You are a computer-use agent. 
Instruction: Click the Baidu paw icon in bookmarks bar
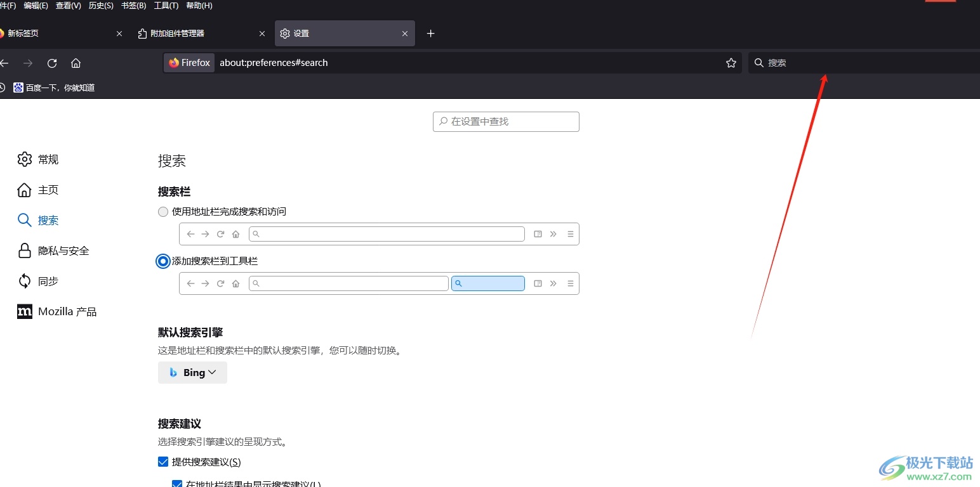pyautogui.click(x=18, y=88)
